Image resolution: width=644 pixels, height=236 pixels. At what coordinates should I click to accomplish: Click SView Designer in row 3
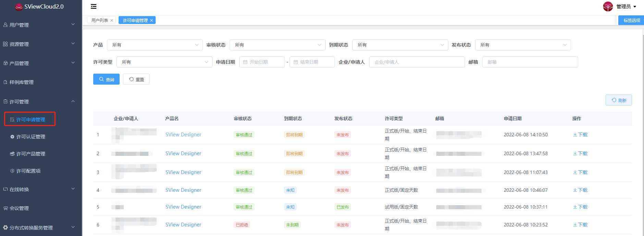click(x=183, y=172)
